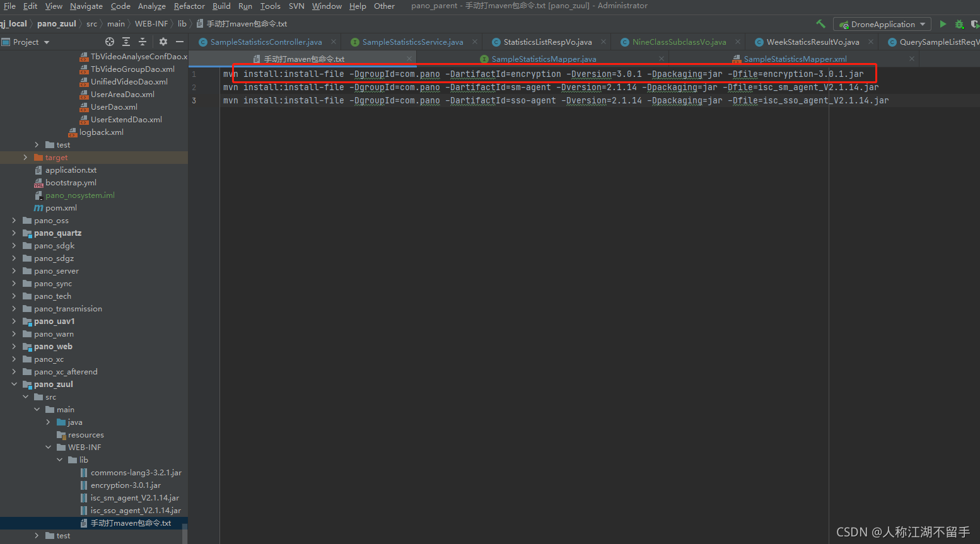Switch to WeekStaticsResultVo.java tab
The height and width of the screenshot is (544, 980).
point(812,42)
